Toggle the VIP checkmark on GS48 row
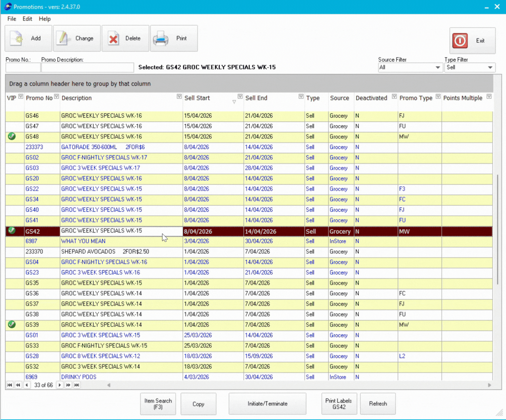The height and width of the screenshot is (420, 506). click(x=12, y=136)
